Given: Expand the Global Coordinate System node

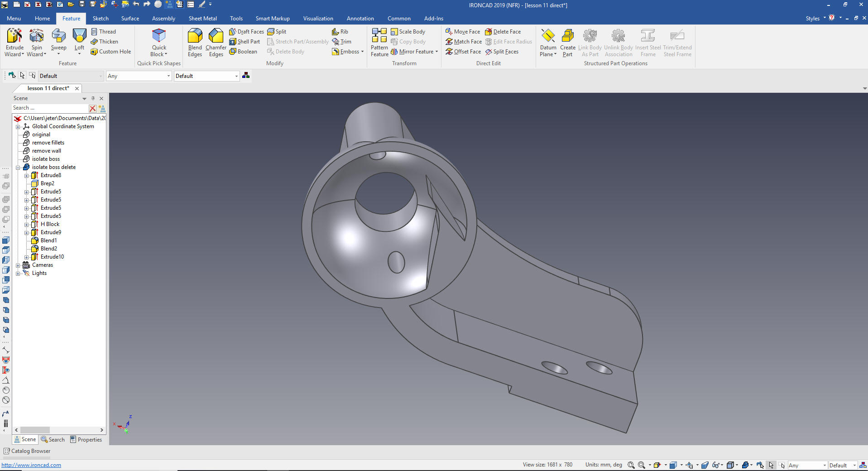Looking at the screenshot, I should point(18,127).
